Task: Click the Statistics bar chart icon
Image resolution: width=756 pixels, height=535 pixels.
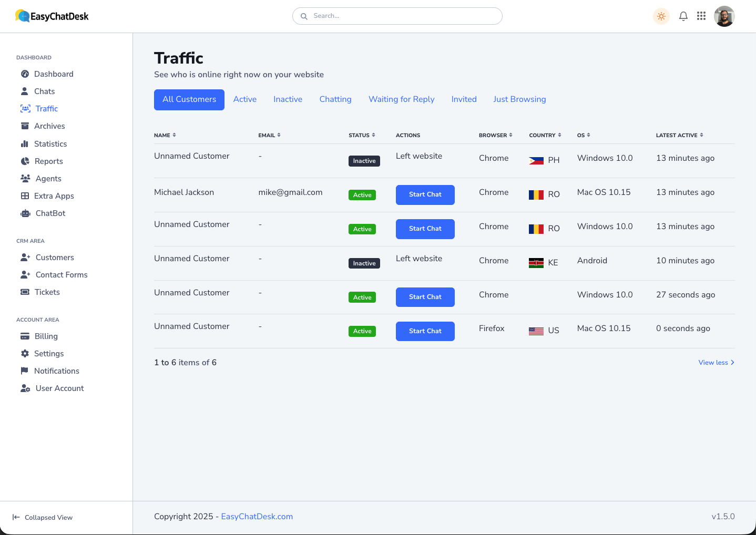Action: (x=25, y=144)
